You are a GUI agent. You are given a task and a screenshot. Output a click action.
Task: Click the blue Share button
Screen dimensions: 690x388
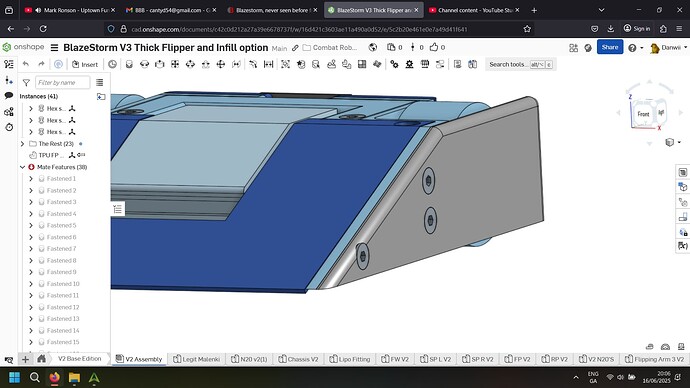coord(610,47)
